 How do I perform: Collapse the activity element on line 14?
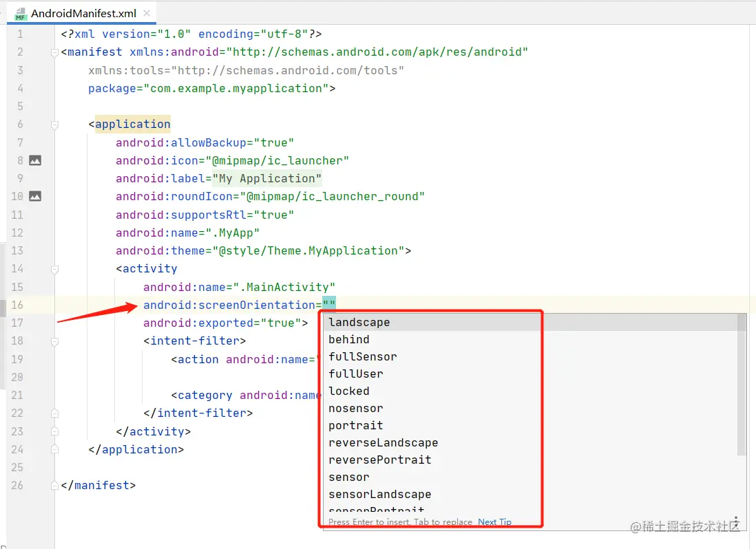click(54, 269)
